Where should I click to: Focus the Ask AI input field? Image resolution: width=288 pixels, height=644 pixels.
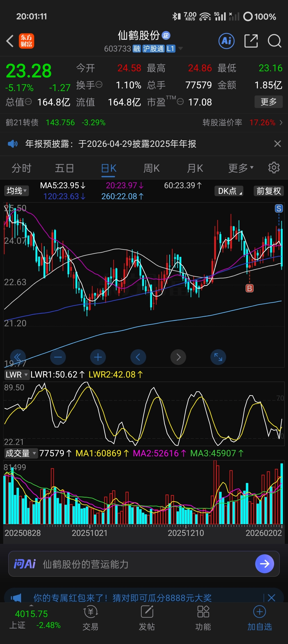144,564
